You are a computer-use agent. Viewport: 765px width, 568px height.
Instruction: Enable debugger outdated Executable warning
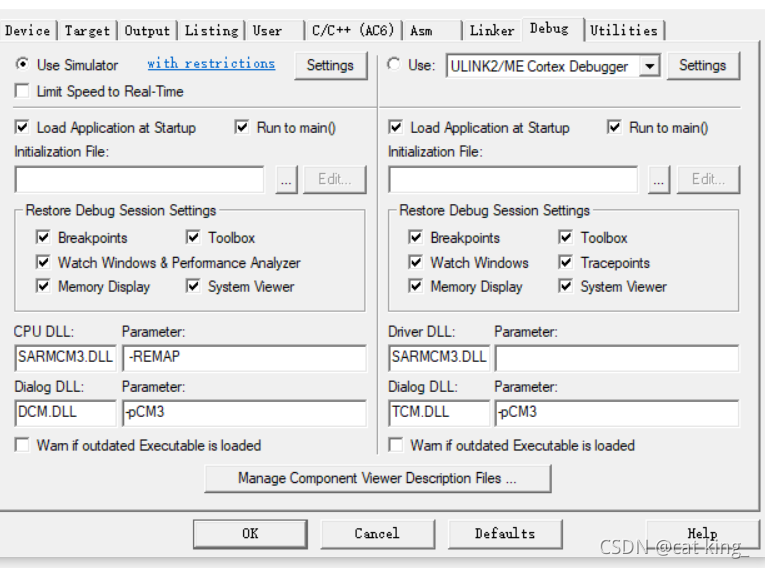tap(396, 445)
